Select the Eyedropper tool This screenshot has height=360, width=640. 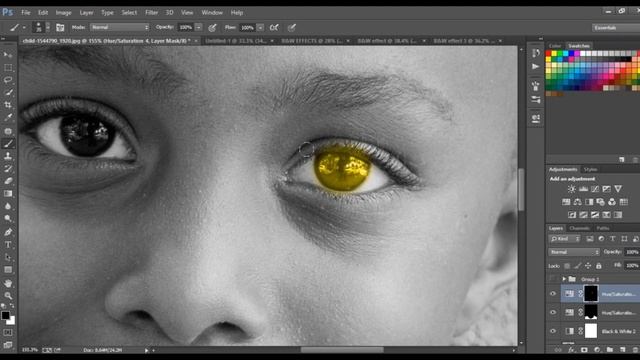[x=8, y=118]
